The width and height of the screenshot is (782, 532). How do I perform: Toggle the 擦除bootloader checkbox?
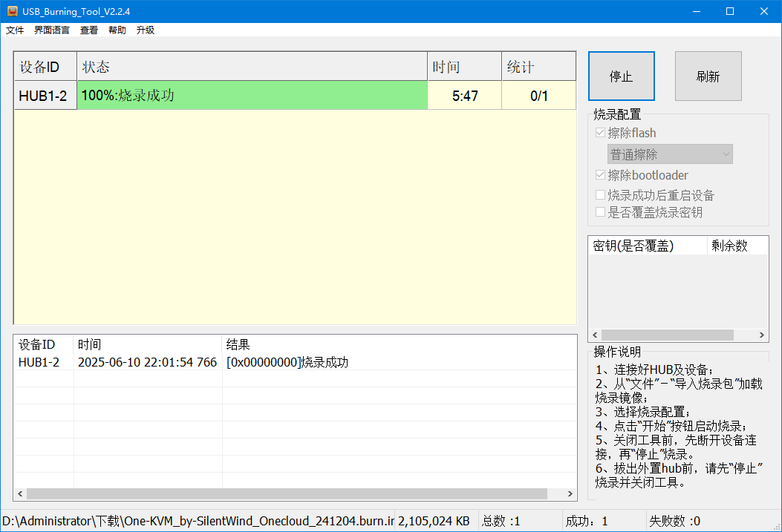pyautogui.click(x=601, y=176)
